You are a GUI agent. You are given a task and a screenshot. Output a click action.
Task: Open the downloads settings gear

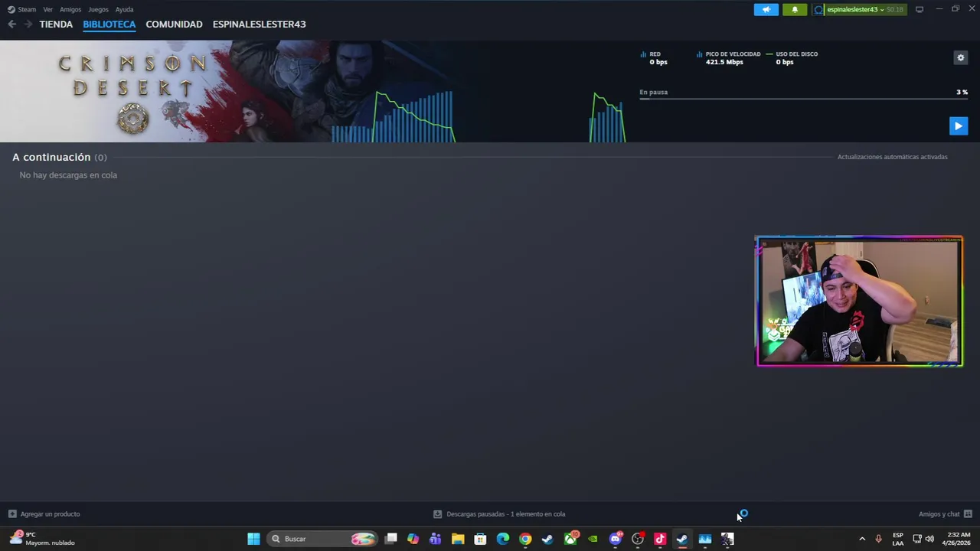tap(960, 57)
